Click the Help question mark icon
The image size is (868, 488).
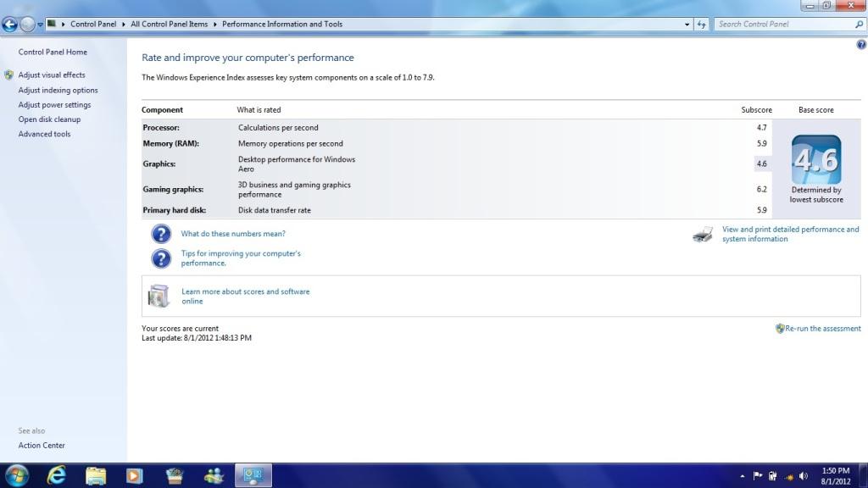(861, 44)
